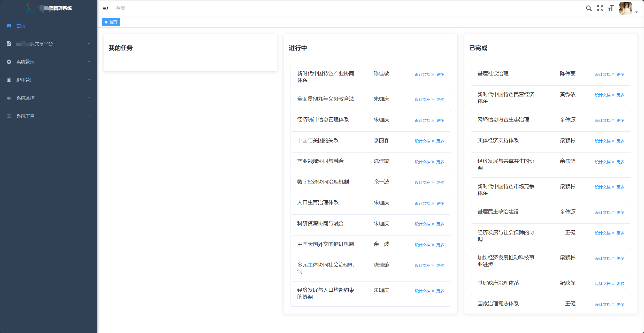Select 首页 in the sidebar menu
Viewport: 644px width, 333px height.
[x=49, y=26]
